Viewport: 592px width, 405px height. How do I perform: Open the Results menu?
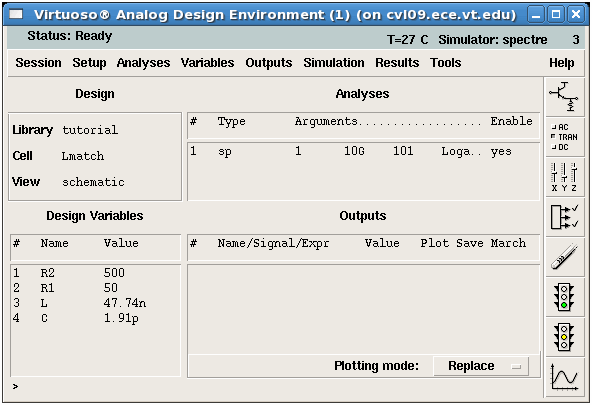(397, 63)
